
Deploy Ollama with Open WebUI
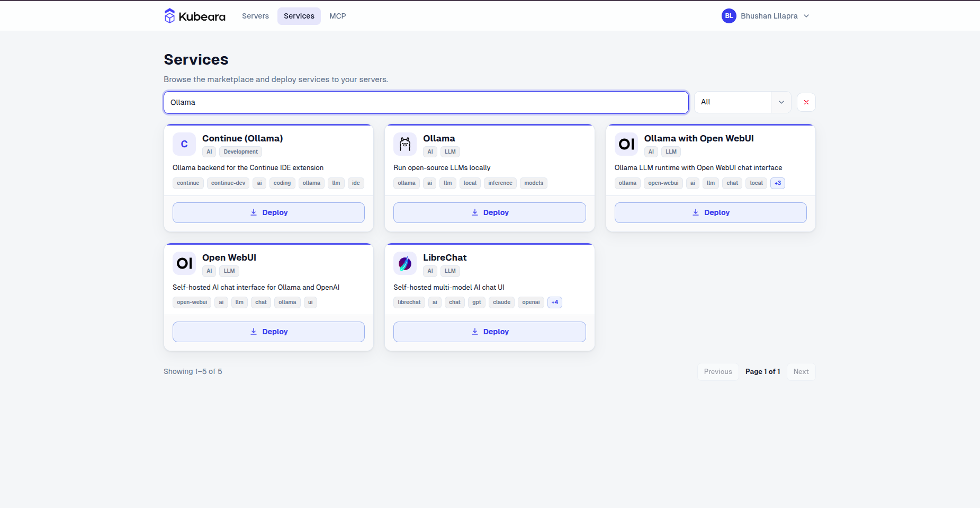click(711, 212)
